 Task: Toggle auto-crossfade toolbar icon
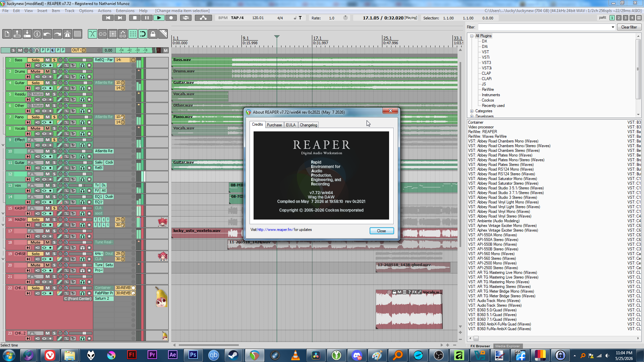point(92,34)
